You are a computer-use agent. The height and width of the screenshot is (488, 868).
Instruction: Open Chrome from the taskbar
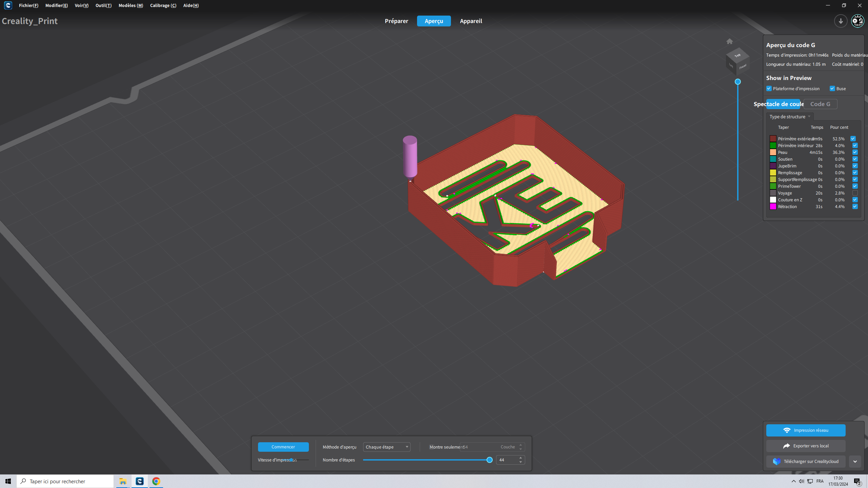click(156, 481)
